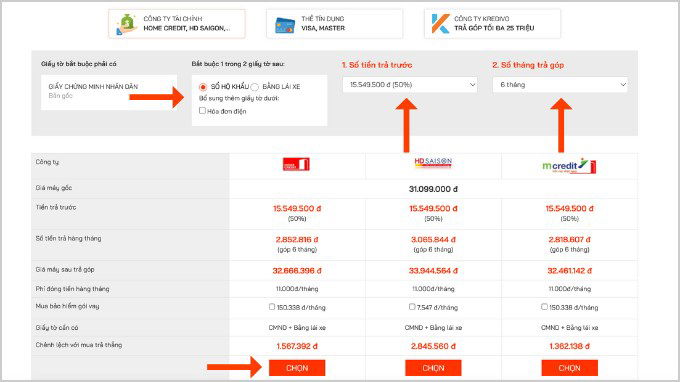
Task: Open the Thẻ tín dụng Visa, Master tab
Action: point(334,24)
